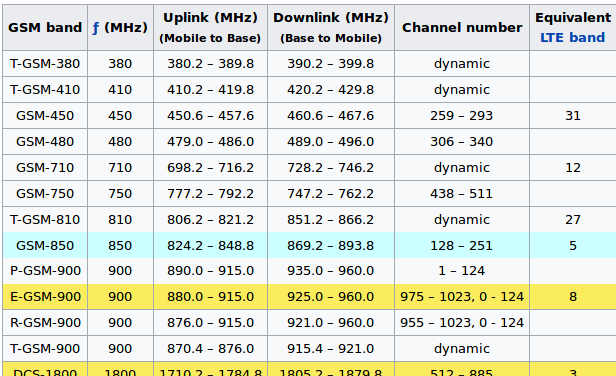616x376 pixels.
Task: Click uplink value 876.0 – 915.0
Action: (x=210, y=323)
